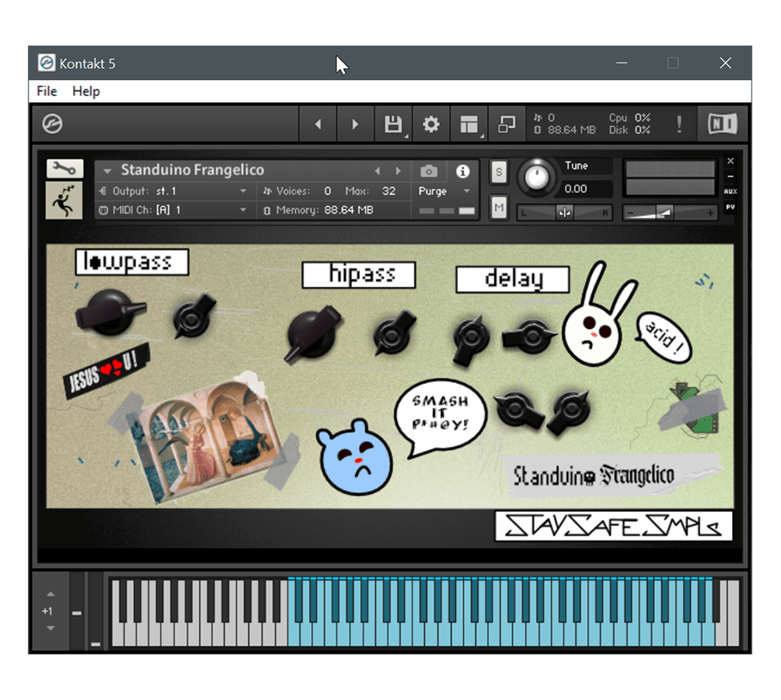The height and width of the screenshot is (700, 781).
Task: Click the small hipass resonance knob
Action: [x=394, y=332]
